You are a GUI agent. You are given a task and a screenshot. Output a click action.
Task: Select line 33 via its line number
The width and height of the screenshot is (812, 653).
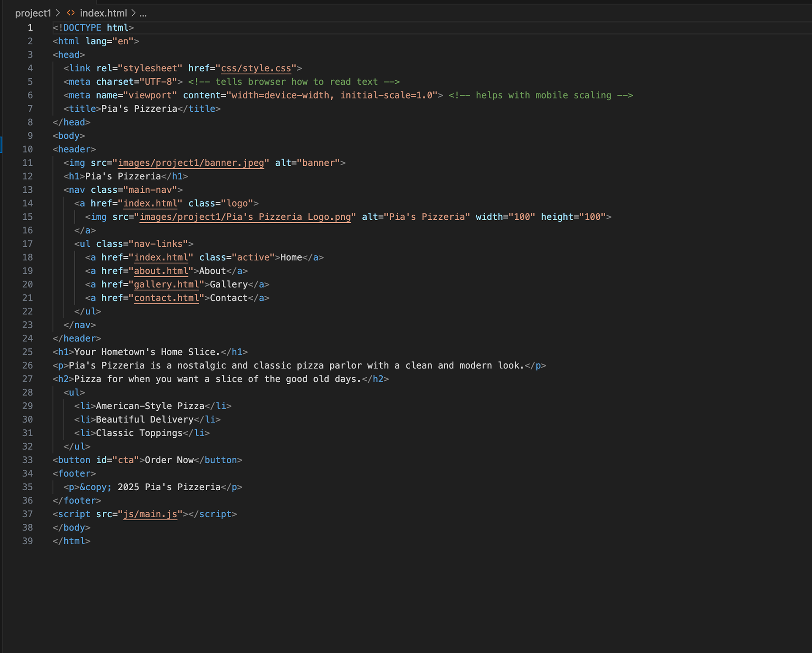click(x=27, y=460)
